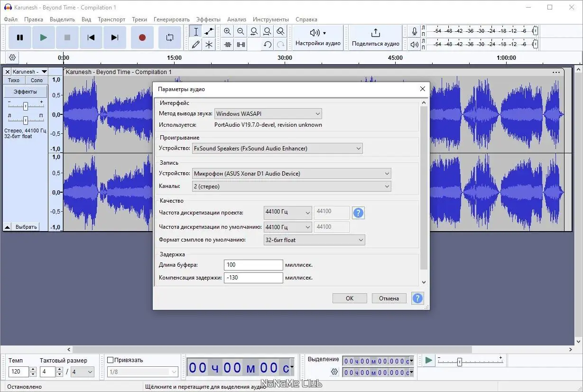Screen dimensions: 583x392
Task: Select the Draw pencil tool
Action: coord(195,45)
